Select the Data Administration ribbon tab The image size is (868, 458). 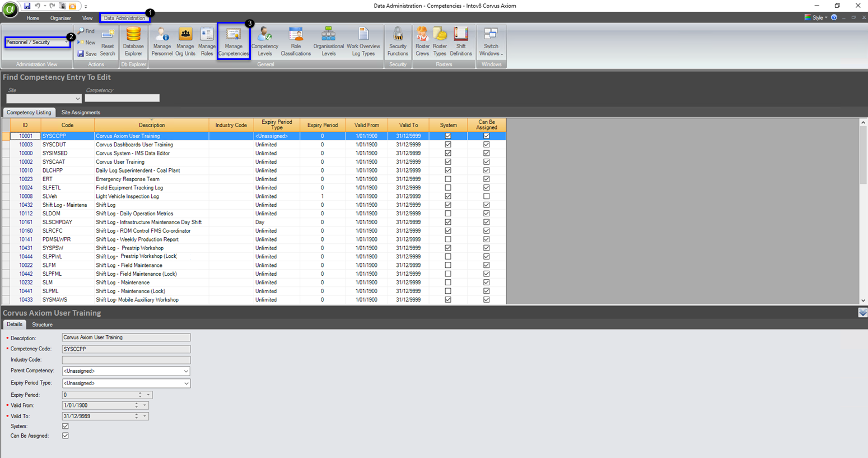coord(124,18)
